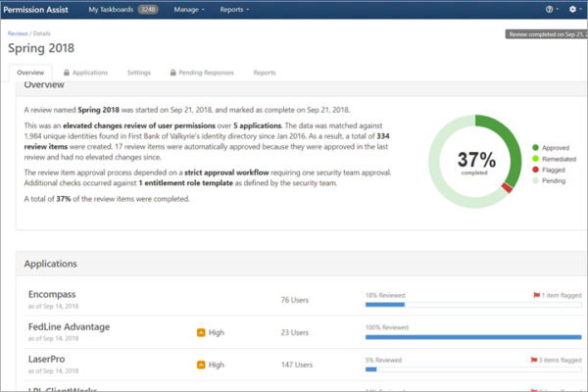Click the 'Spring 2018' page title
Viewport: 588px width, 392px height.
pos(41,48)
